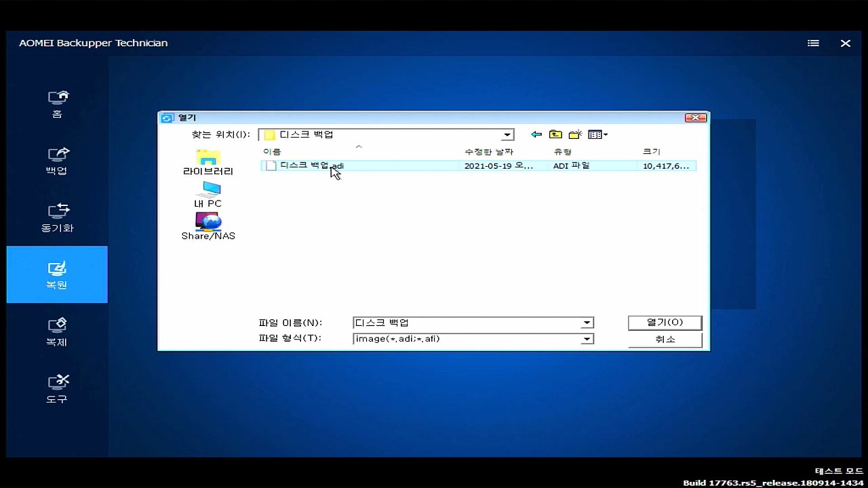Open the Backup (백업) sidebar section
Viewport: 868px width, 488px height.
pos(57,161)
